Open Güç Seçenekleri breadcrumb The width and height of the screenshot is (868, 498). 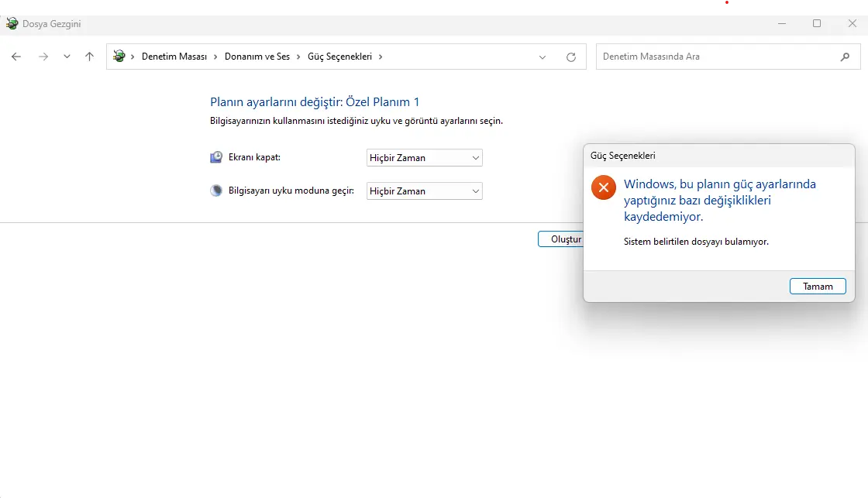[340, 57]
